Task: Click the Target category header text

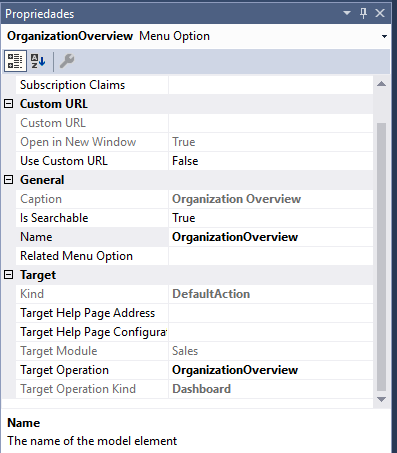Action: [x=38, y=275]
